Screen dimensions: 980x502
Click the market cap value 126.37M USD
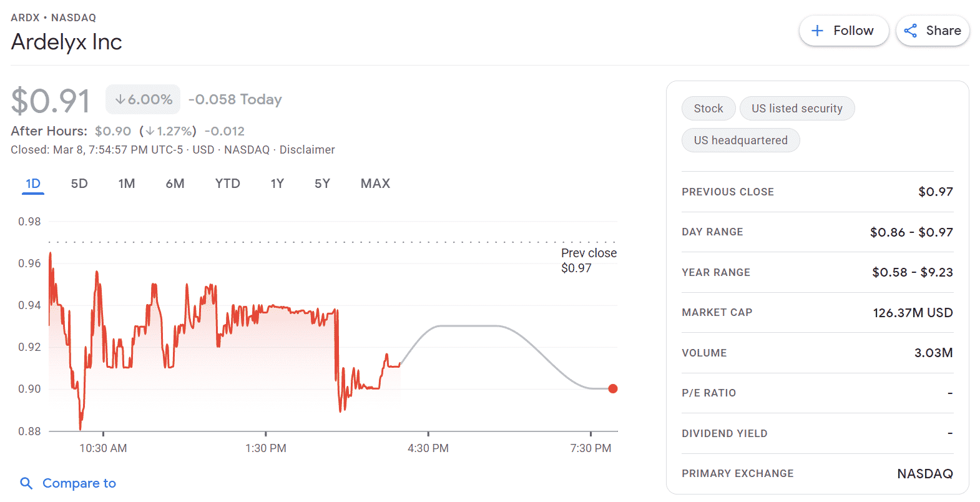pyautogui.click(x=913, y=313)
